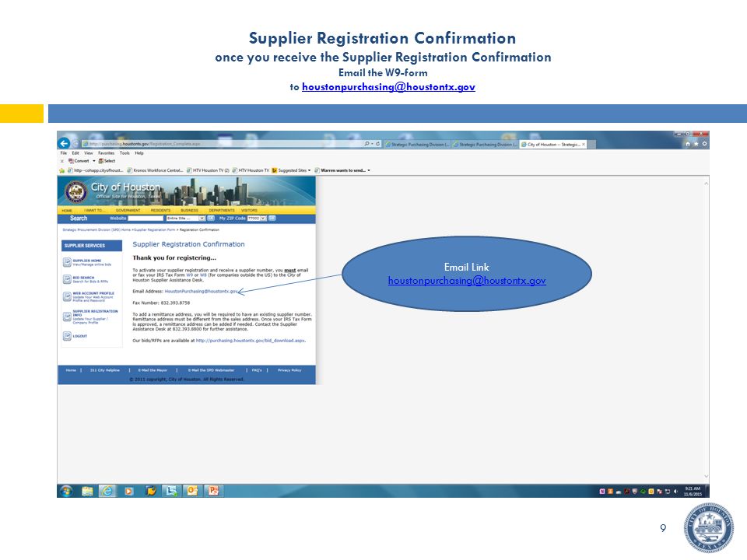Viewport: 747px width, 560px height.
Task: Click HoustonPurchasing@houstontx.gov email link on webpage
Action: [x=201, y=291]
